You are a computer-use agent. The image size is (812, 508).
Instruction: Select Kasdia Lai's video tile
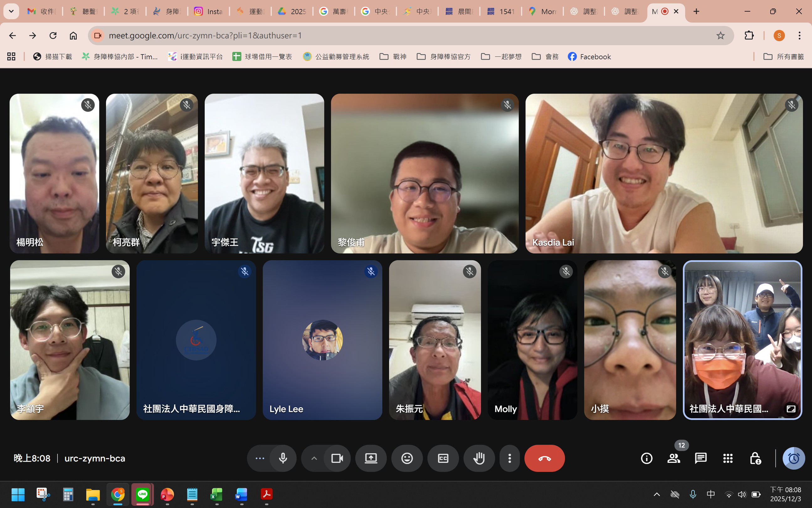pos(664,174)
